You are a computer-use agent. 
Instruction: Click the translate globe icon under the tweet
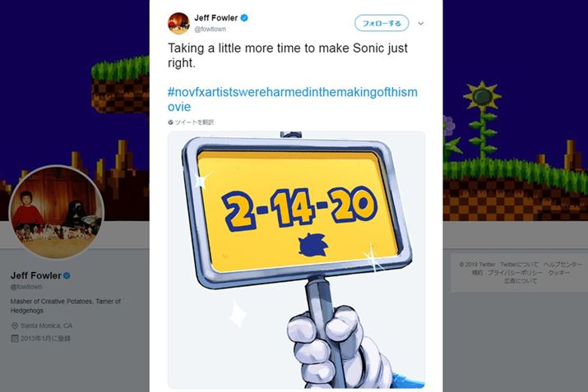coord(170,122)
